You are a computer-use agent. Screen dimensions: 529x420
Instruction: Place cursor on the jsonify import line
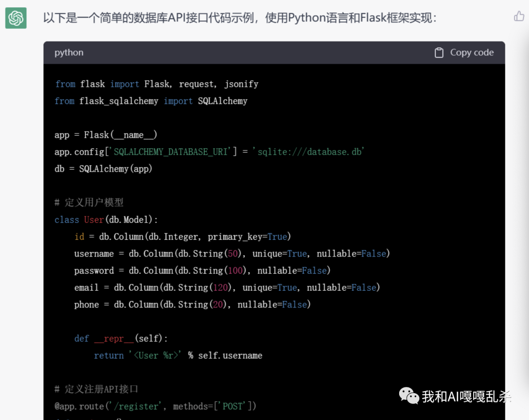[157, 84]
